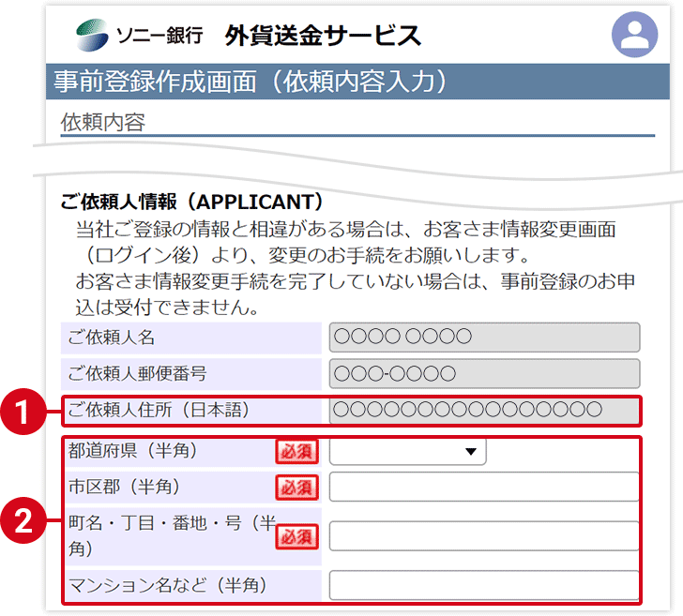Click the user profile avatar icon
Image resolution: width=683 pixels, height=616 pixels.
tap(635, 36)
